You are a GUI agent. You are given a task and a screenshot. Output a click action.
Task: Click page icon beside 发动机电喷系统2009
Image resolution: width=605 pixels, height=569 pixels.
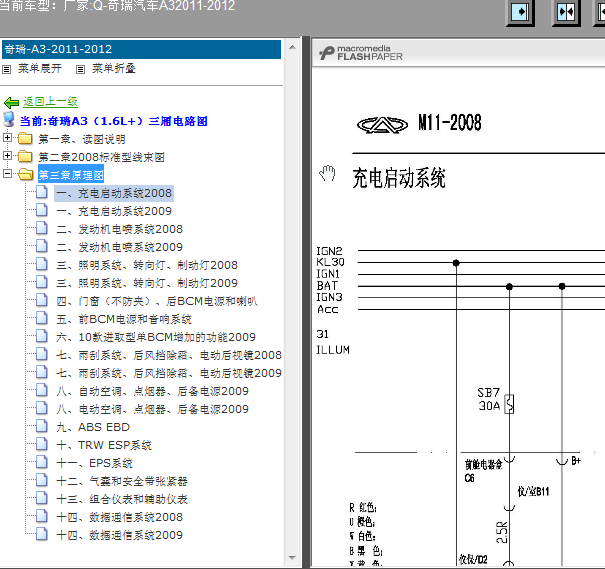pyautogui.click(x=42, y=246)
